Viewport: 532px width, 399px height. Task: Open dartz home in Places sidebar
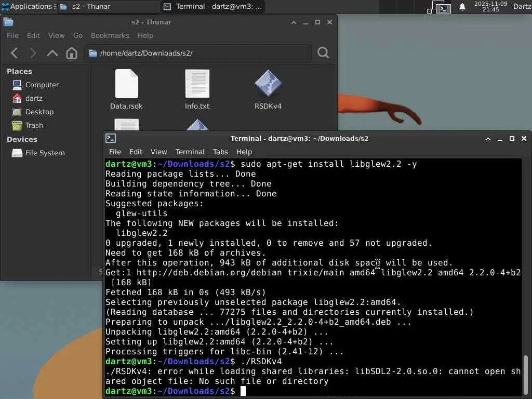28,98
